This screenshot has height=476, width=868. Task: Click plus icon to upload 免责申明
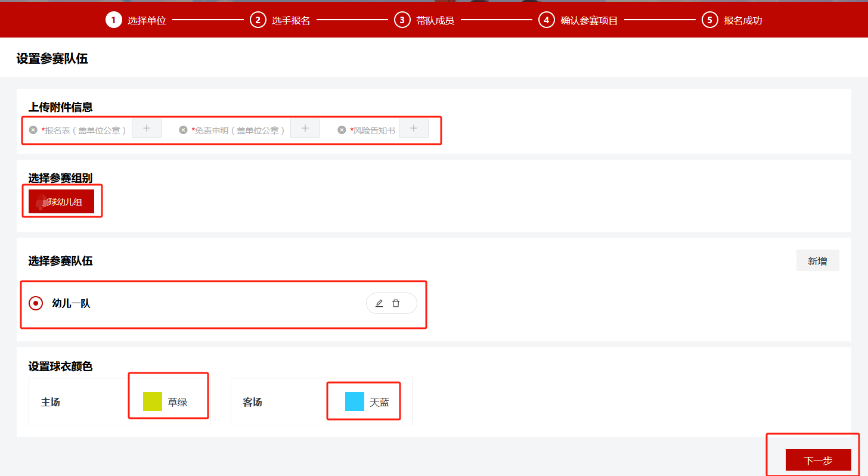(x=305, y=128)
